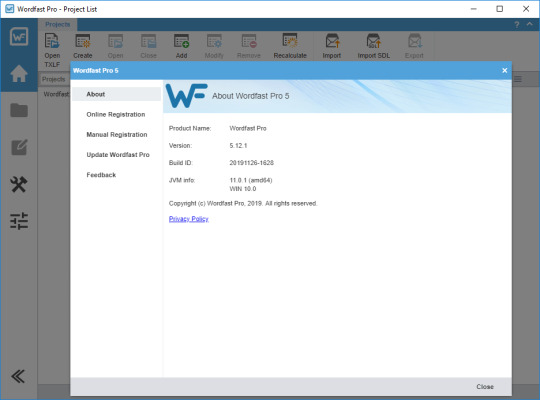Click the Build ID value 20191126-1628

tap(251, 163)
